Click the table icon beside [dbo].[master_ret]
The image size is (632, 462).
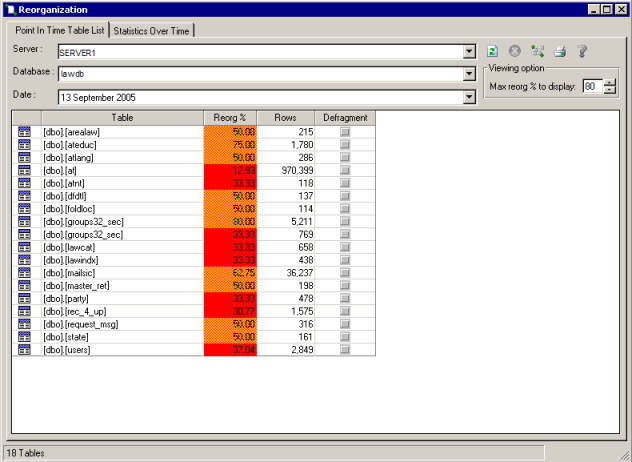[24, 285]
